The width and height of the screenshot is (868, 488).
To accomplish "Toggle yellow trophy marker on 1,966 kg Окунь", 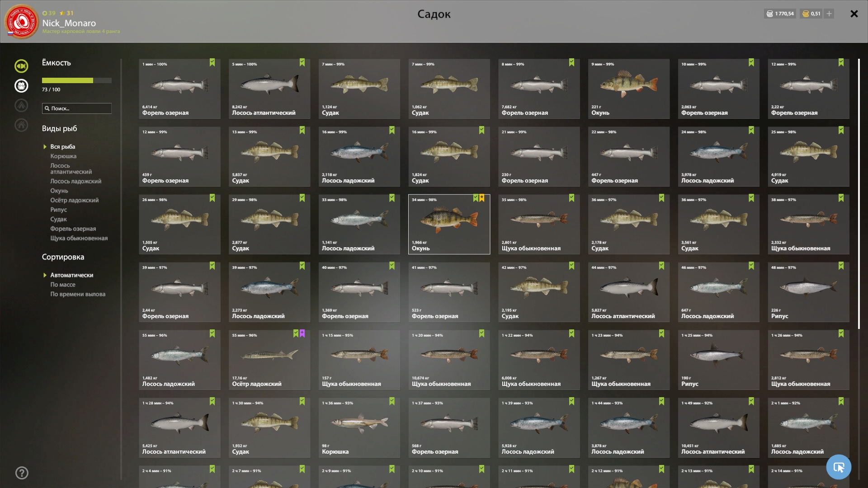I will tap(482, 198).
